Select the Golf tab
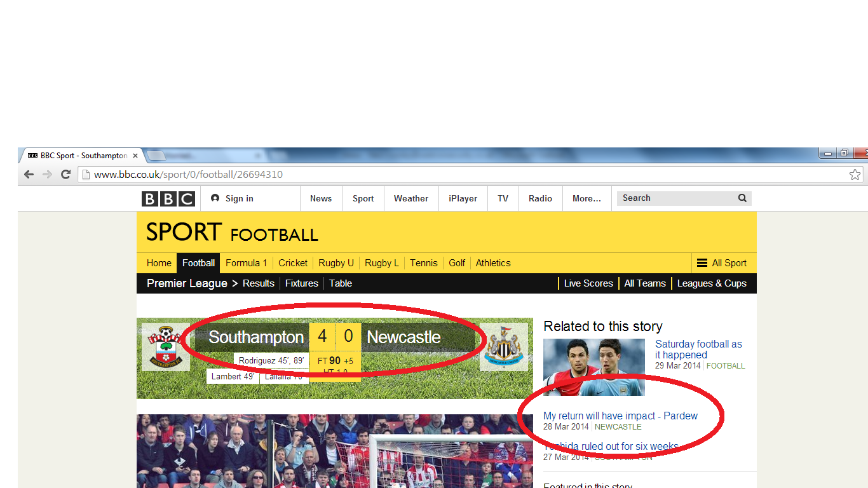Image resolution: width=868 pixels, height=488 pixels. 457,263
